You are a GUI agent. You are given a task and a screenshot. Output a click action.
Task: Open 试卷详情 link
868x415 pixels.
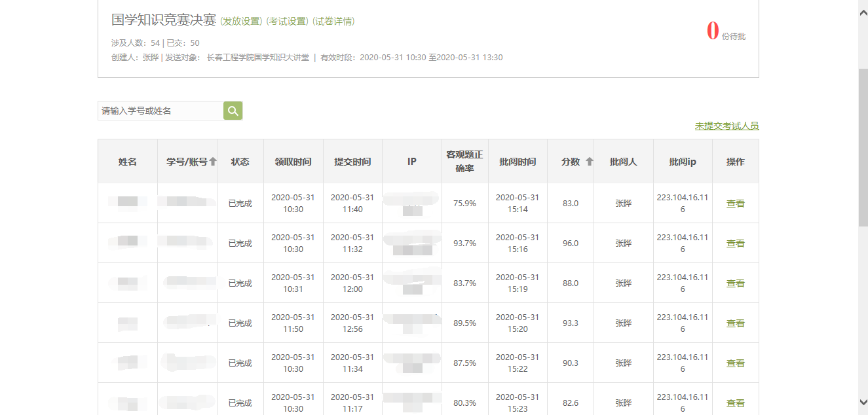click(333, 21)
